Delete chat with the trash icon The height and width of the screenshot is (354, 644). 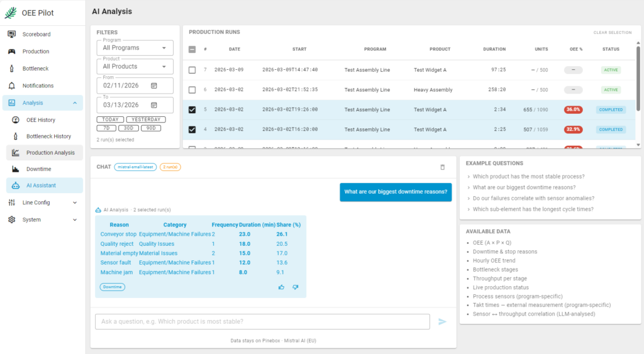[x=442, y=167]
